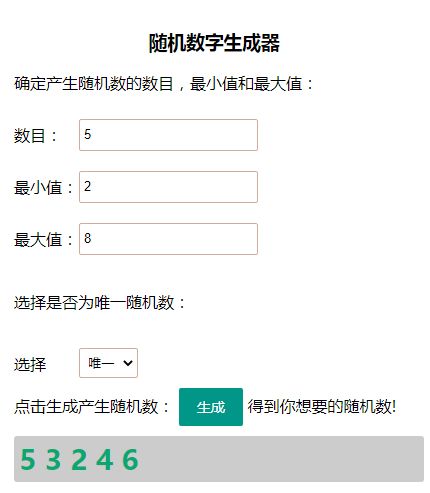The width and height of the screenshot is (430, 493).
Task: Click the generated number 4 in the results
Action: click(x=104, y=459)
